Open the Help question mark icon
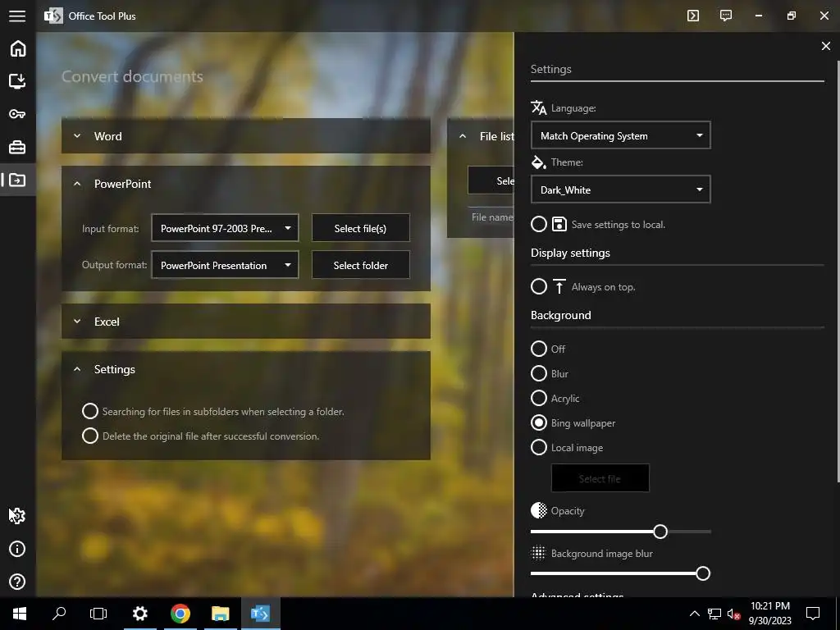The height and width of the screenshot is (630, 840). tap(18, 582)
